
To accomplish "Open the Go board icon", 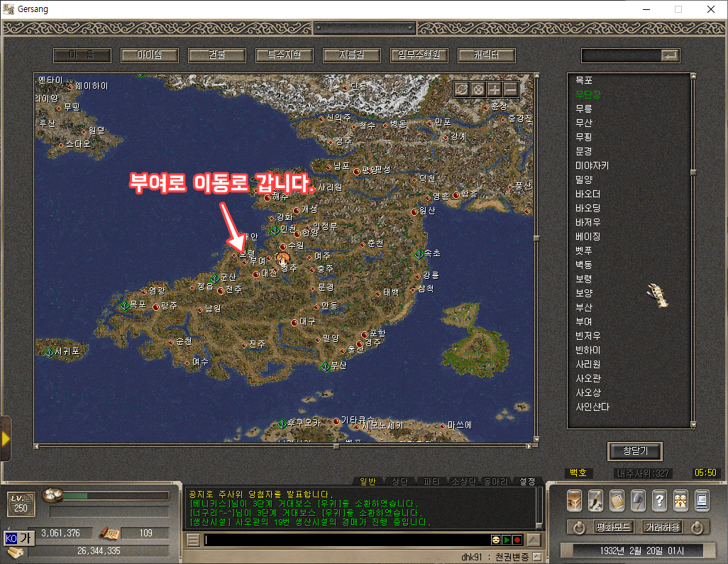I will point(617,501).
